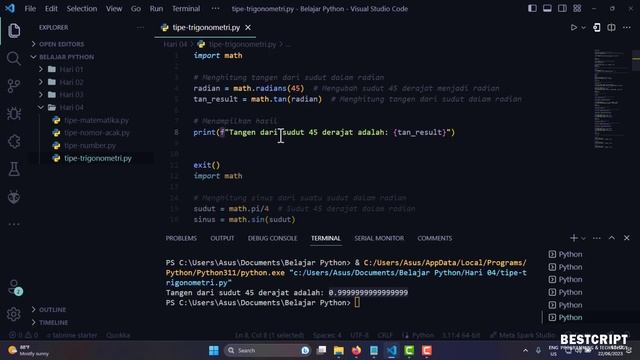This screenshot has height=360, width=640.
Task: Open the Accounts menu icon
Action: coord(15,287)
